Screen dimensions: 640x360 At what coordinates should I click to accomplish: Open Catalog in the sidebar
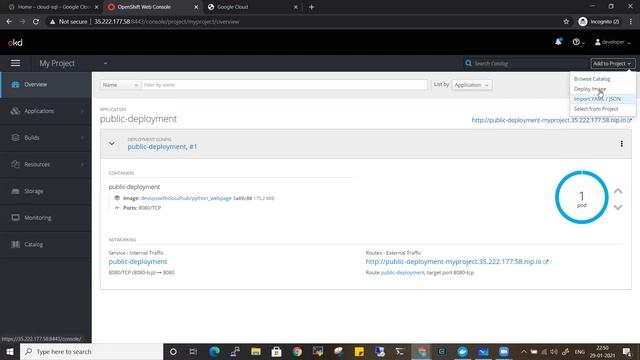(x=46, y=244)
